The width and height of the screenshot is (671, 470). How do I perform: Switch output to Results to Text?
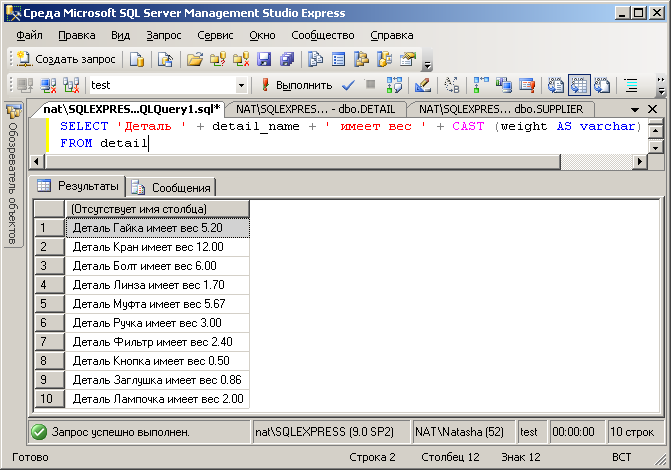(556, 85)
